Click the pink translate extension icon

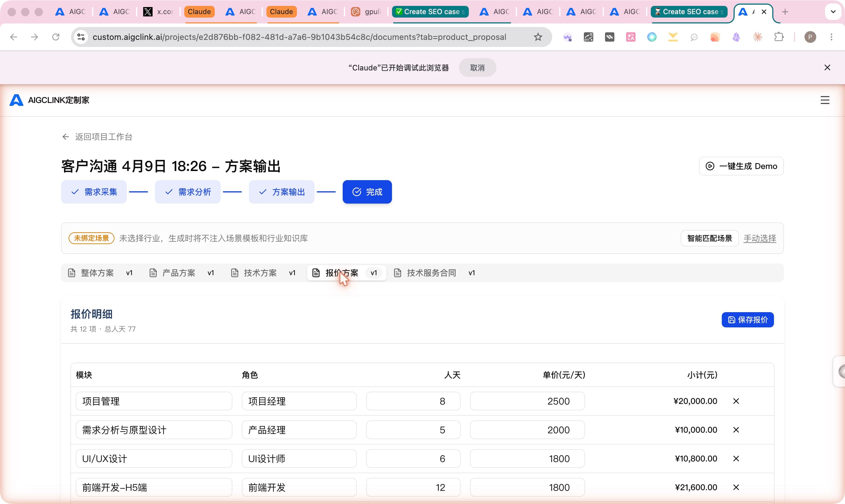click(631, 37)
